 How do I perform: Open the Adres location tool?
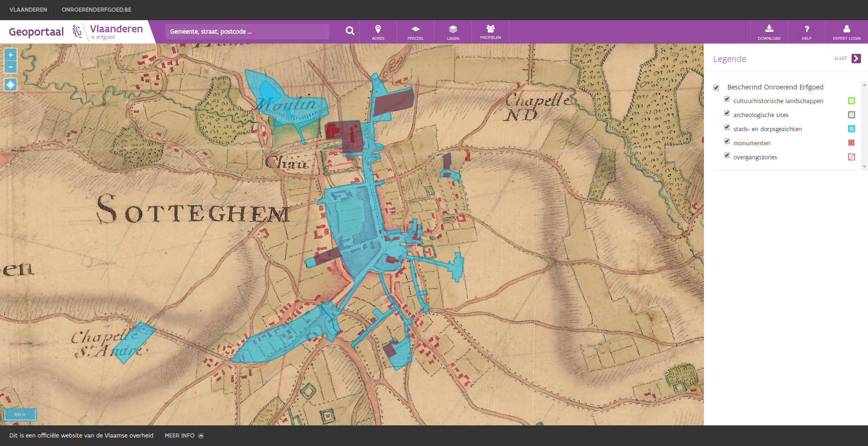(378, 32)
